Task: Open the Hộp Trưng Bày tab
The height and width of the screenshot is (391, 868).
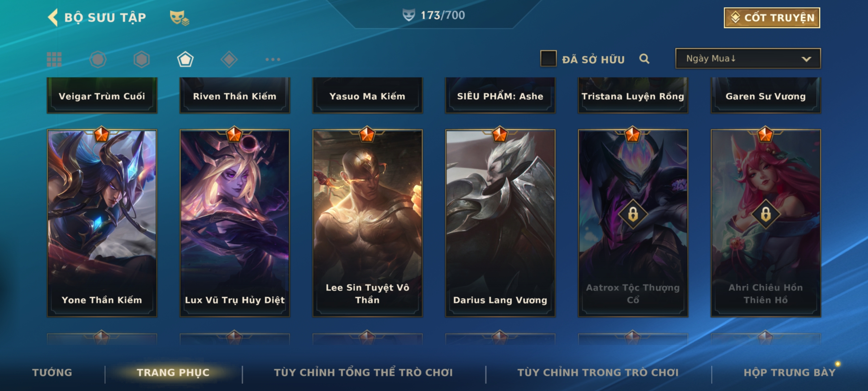Action: (x=790, y=373)
